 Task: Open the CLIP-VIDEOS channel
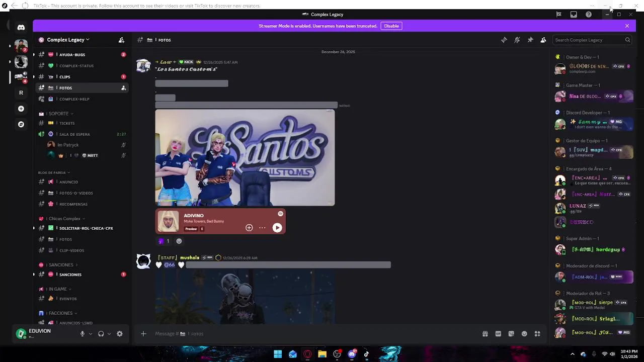[x=83, y=250]
